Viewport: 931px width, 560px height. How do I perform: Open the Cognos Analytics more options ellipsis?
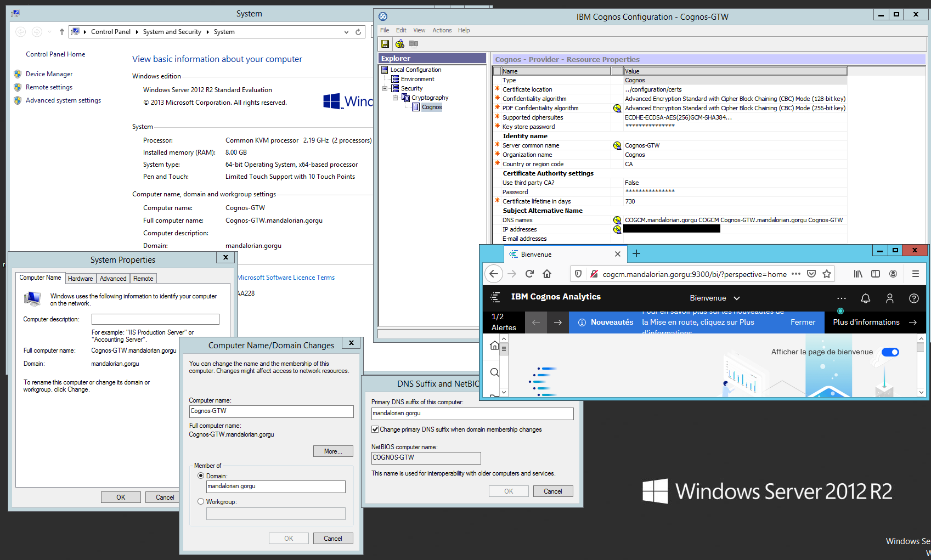click(x=842, y=298)
